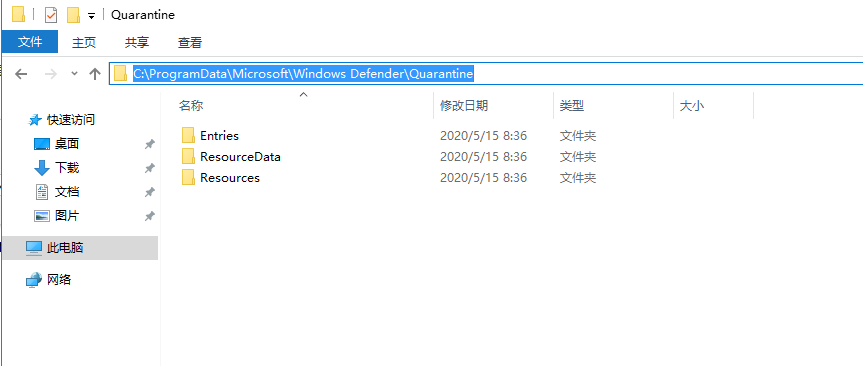
Task: Sort by the 名称 column header
Action: 191,106
